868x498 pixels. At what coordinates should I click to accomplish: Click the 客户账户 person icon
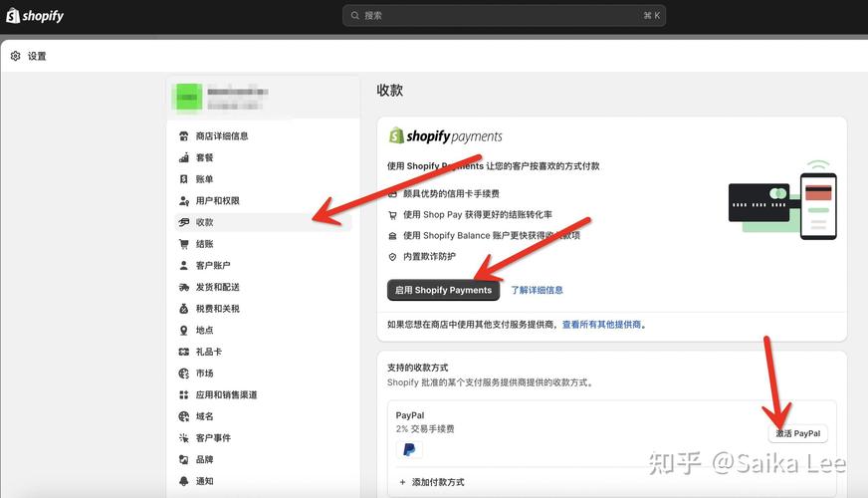[x=184, y=265]
